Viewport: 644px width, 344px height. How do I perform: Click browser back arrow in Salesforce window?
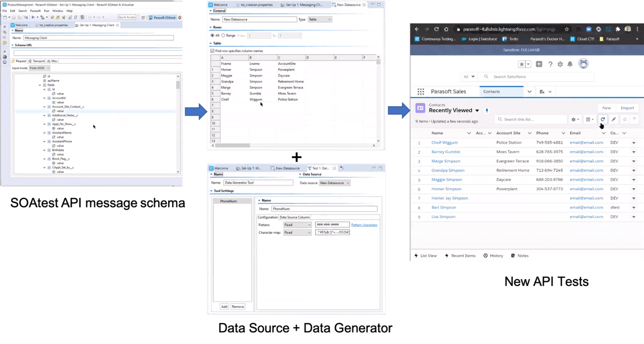[x=417, y=29]
